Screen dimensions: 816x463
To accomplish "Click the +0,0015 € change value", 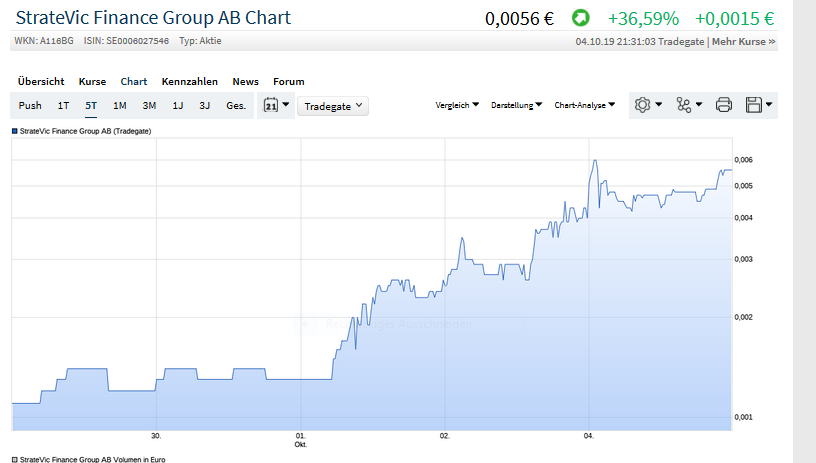I will coord(735,19).
